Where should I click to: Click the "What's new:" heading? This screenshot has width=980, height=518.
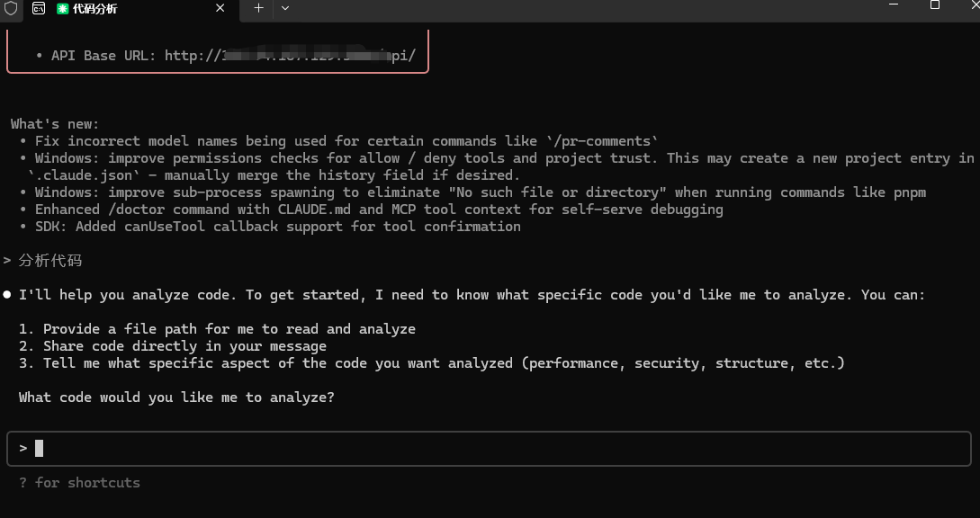coord(55,124)
